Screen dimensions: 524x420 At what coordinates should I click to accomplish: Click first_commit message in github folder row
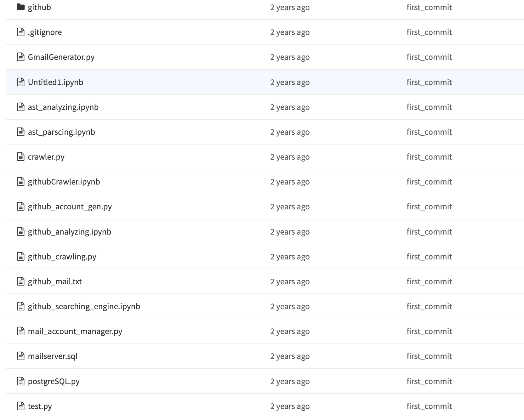pos(429,7)
